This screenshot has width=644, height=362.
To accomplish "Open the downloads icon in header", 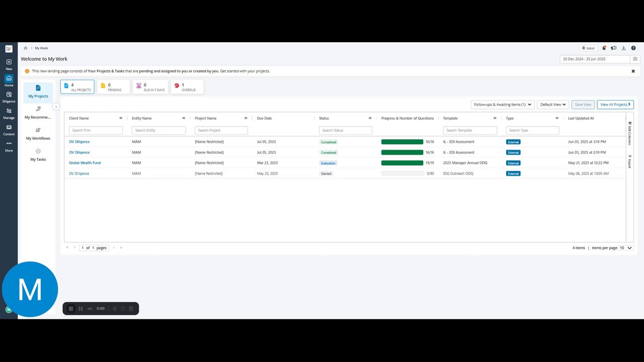I will (624, 48).
